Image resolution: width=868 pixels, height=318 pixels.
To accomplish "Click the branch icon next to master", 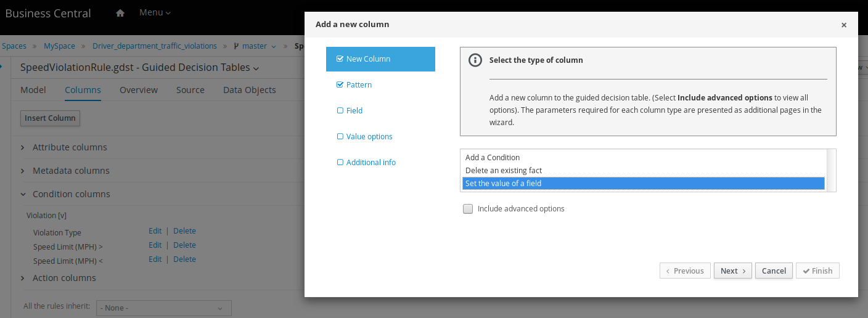I will pos(236,46).
